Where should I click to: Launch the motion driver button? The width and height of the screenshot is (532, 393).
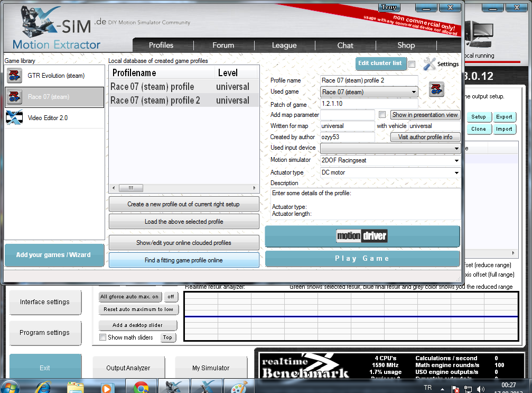click(362, 236)
